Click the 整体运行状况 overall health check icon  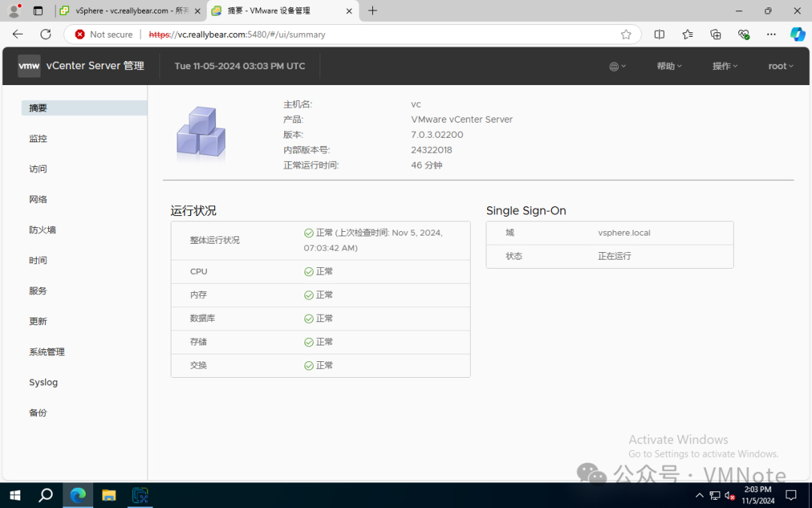309,233
